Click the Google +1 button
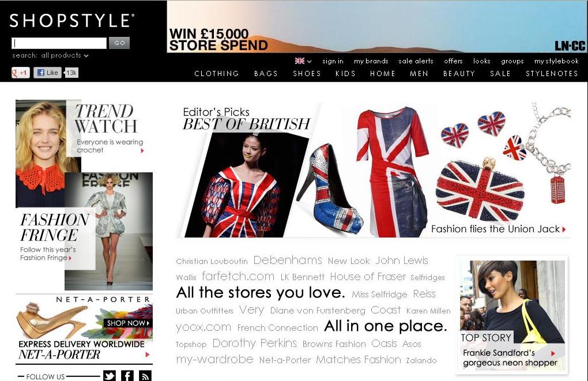The width and height of the screenshot is (588, 381). 21,73
